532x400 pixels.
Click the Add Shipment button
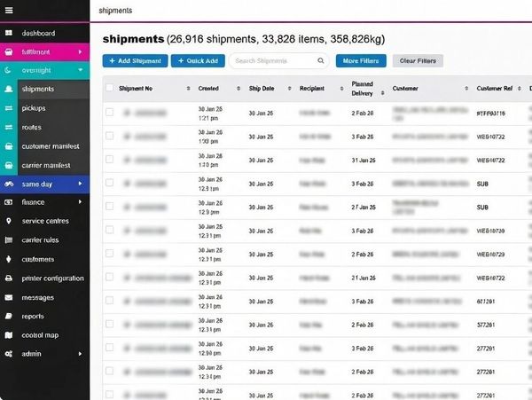135,61
